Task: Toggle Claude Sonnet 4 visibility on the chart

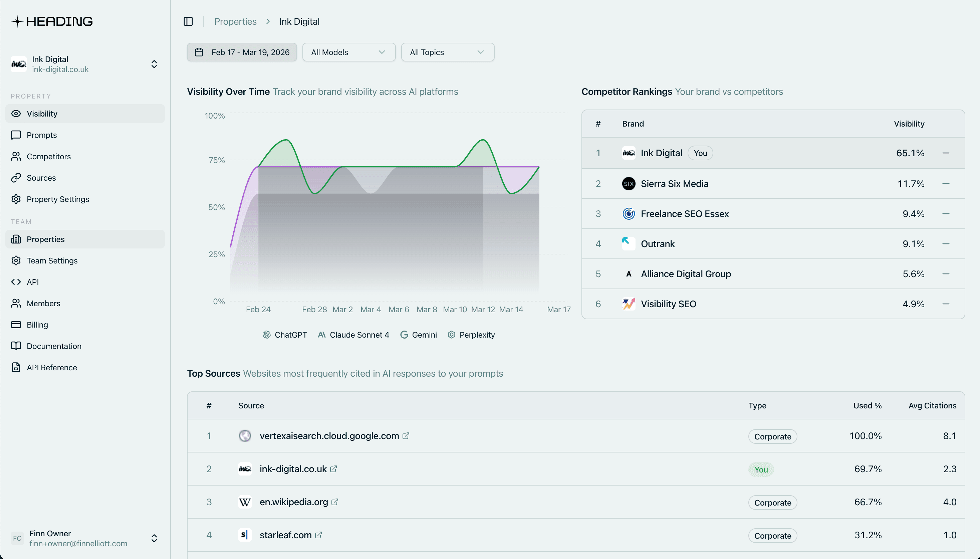Action: pos(353,334)
